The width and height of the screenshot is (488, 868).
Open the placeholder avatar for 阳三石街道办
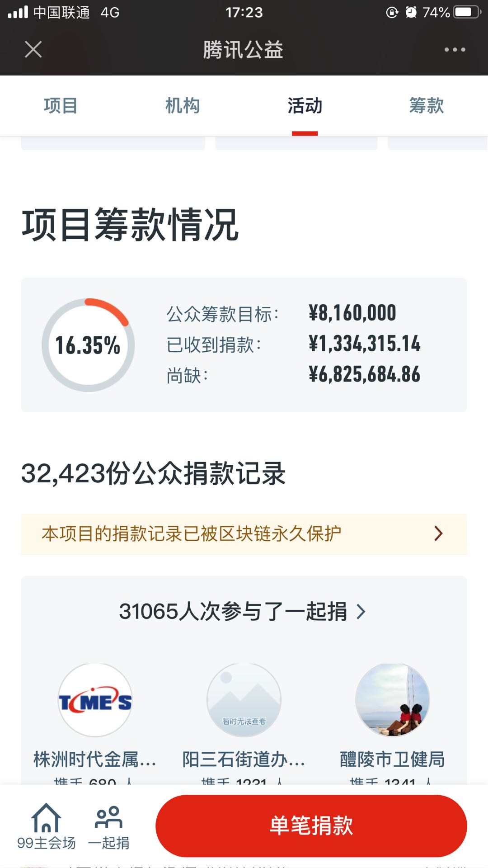pyautogui.click(x=244, y=700)
